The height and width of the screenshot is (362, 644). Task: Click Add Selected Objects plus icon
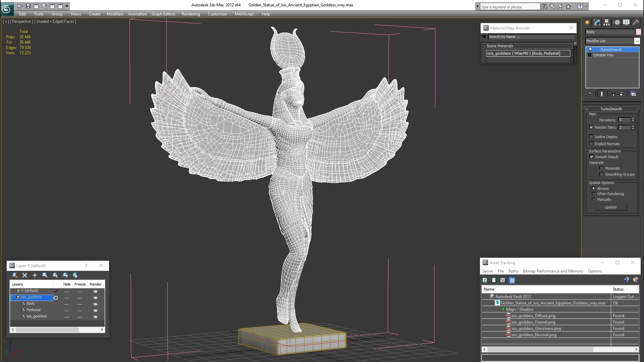35,275
